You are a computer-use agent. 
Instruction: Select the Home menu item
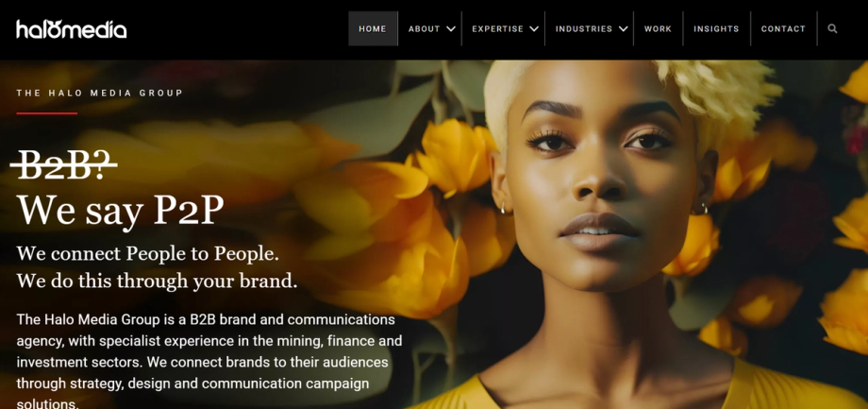(373, 29)
